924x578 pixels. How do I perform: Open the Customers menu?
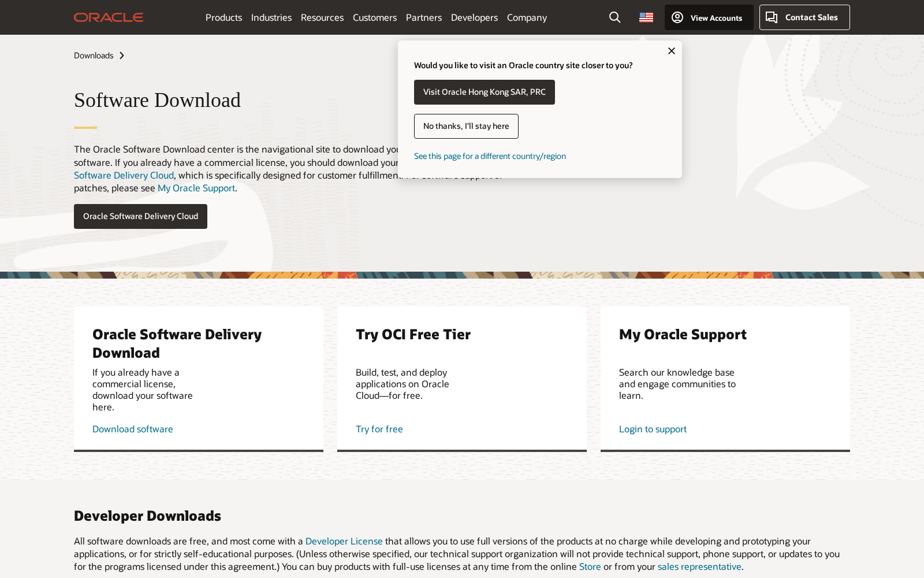coord(375,17)
